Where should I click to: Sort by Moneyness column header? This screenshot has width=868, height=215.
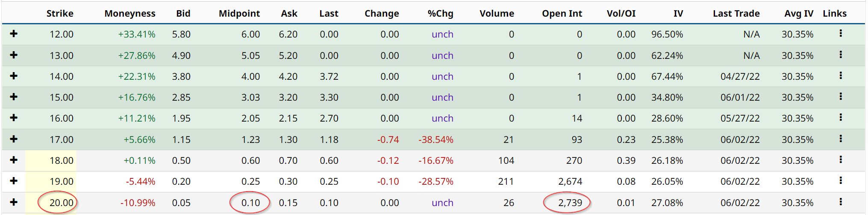[129, 13]
